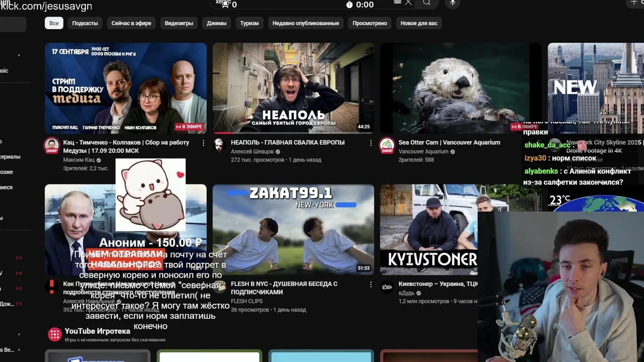
Task: Click the В ЭФИРЕ badge on the Медуза stream thumbnail
Action: pos(189,127)
